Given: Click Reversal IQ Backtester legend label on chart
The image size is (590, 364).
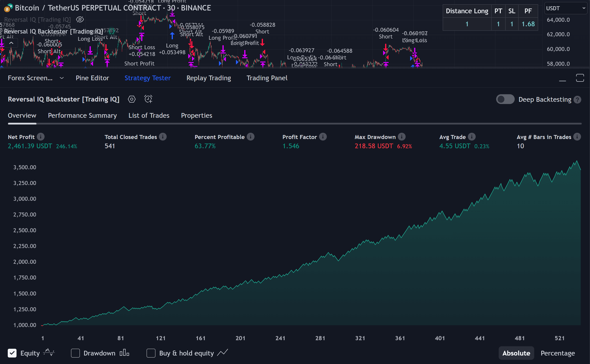Looking at the screenshot, I should click(x=53, y=31).
